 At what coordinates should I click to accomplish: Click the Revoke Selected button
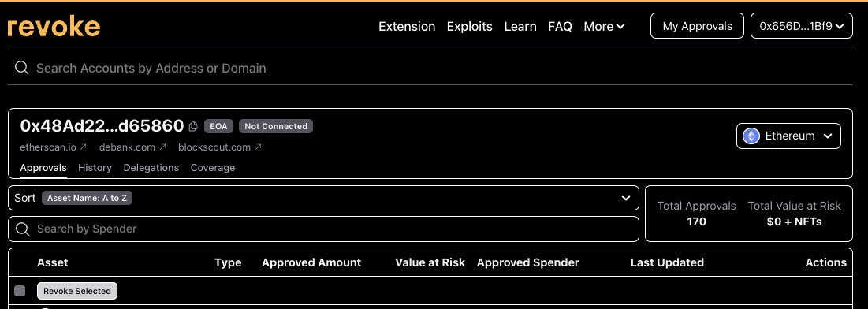point(77,291)
